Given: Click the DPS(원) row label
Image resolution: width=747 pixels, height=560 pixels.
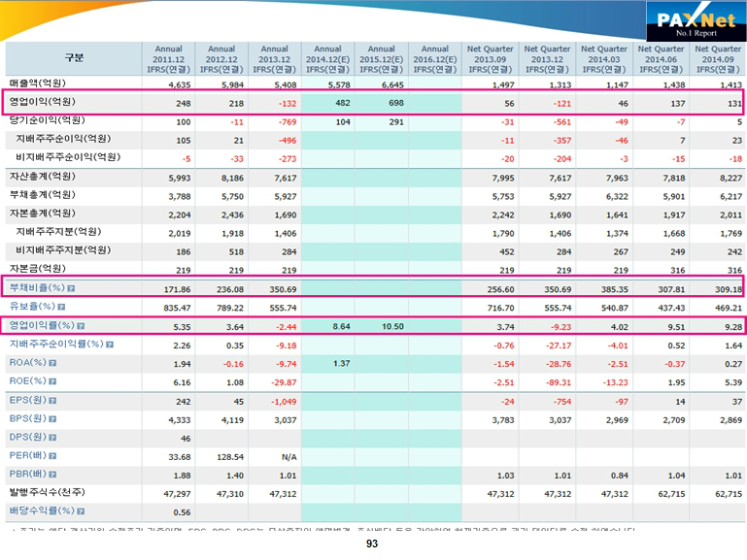Looking at the screenshot, I should pyautogui.click(x=26, y=437).
